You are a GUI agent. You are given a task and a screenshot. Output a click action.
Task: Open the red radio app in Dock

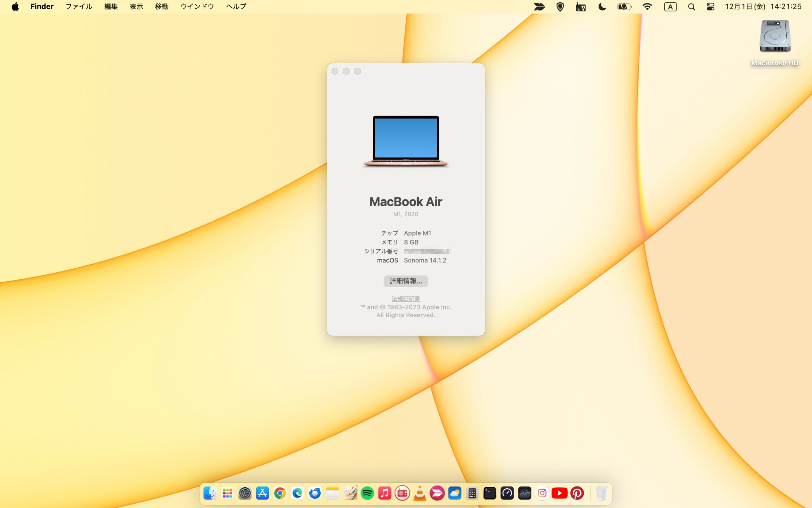(402, 493)
